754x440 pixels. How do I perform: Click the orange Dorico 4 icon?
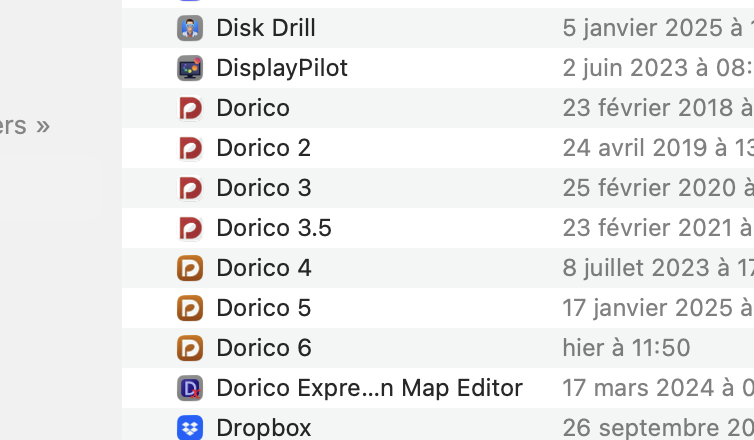[x=190, y=268]
